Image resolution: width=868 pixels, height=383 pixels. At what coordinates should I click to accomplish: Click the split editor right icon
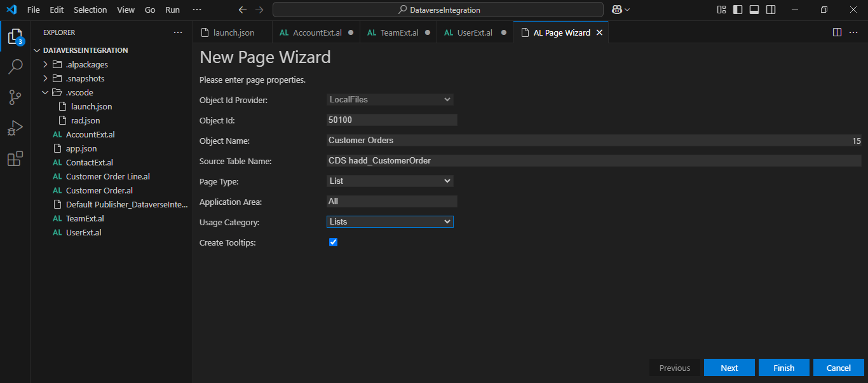click(x=837, y=32)
